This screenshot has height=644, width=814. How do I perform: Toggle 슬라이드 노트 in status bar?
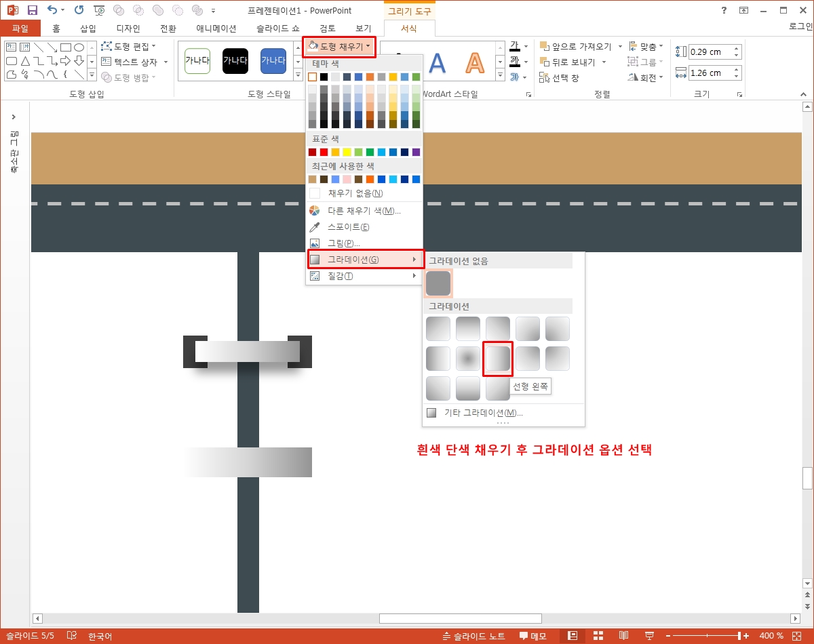click(473, 636)
